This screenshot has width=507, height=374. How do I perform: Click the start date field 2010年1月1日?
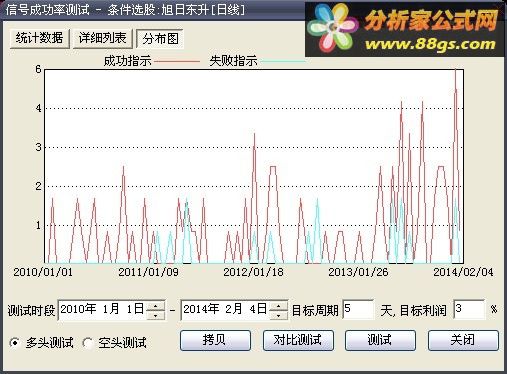[x=102, y=310]
